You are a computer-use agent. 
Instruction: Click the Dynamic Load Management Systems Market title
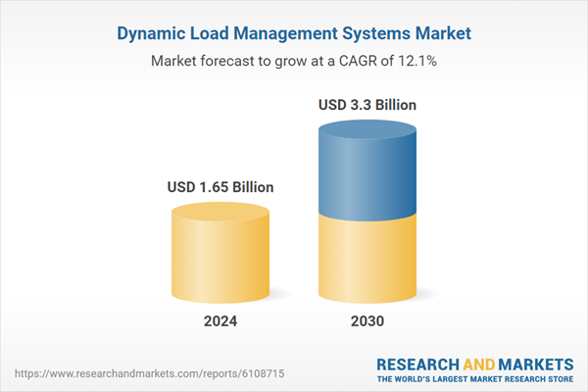294,33
